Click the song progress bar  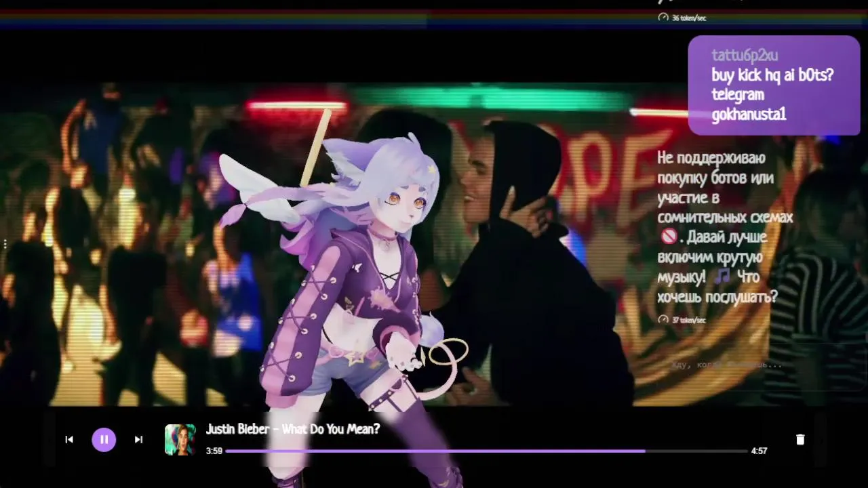tap(486, 451)
